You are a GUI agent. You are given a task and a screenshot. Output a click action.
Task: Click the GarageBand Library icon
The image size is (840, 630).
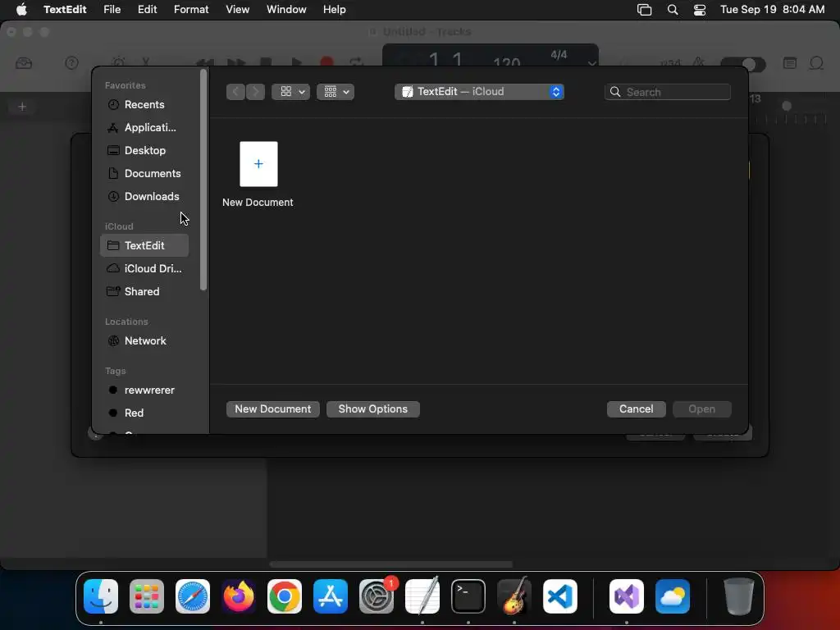click(24, 63)
